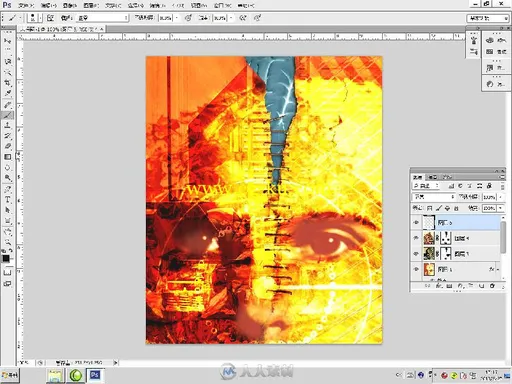Select the Blur tool

tap(8, 167)
